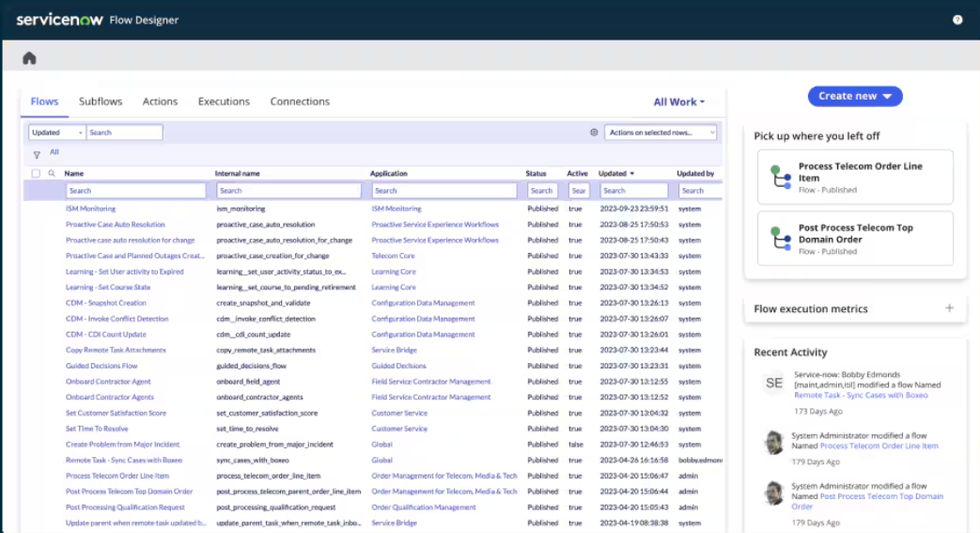Open the Proactive Case Auto Resolution flow
The height and width of the screenshot is (533, 980).
(115, 225)
